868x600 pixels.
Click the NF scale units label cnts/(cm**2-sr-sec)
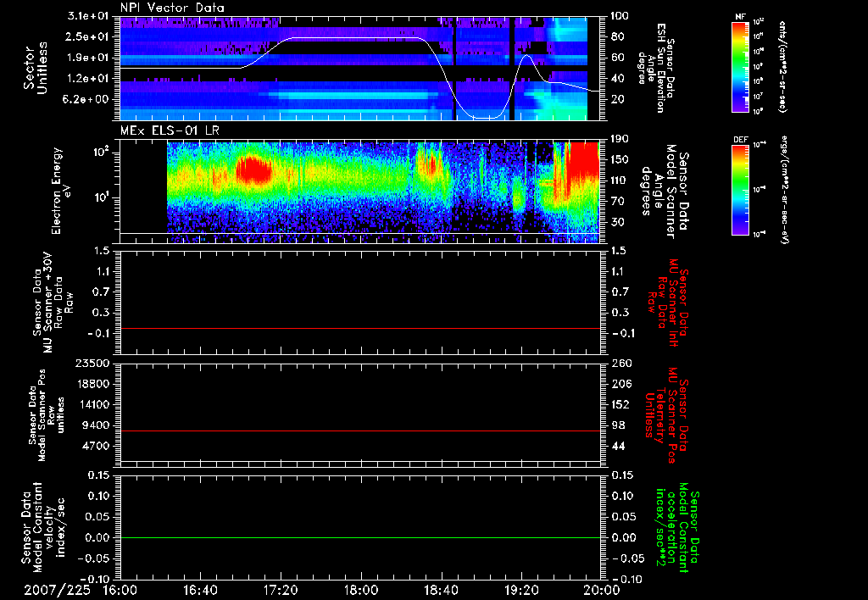782,67
